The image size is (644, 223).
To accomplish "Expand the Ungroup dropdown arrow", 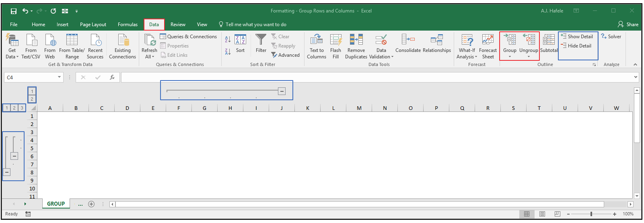I will 529,57.
